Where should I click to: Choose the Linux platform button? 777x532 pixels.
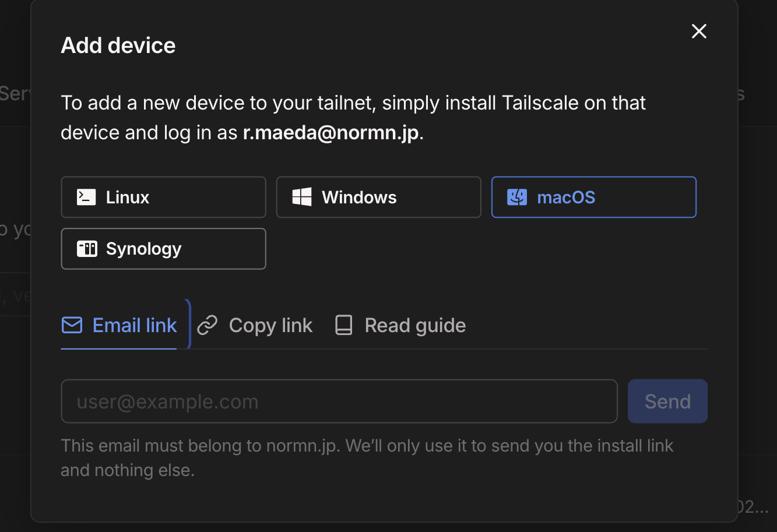[x=163, y=197]
